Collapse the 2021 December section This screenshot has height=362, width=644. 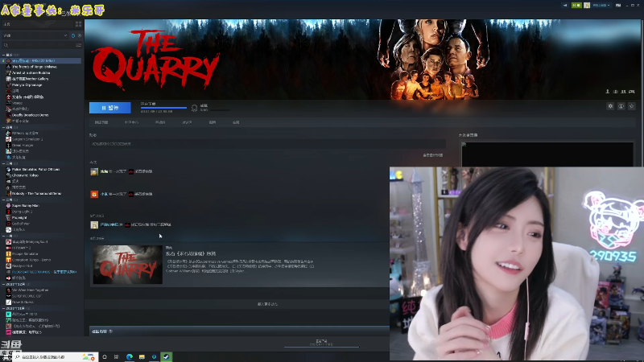click(4, 284)
